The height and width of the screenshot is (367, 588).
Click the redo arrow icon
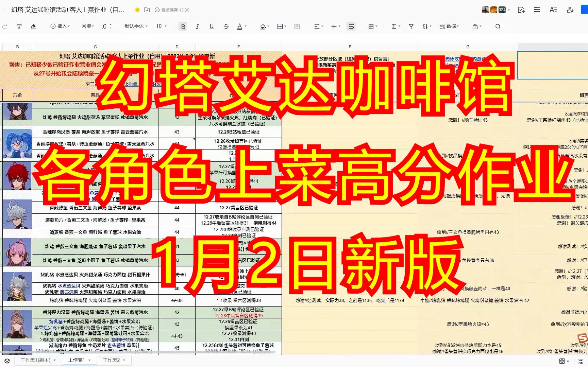pos(5,27)
